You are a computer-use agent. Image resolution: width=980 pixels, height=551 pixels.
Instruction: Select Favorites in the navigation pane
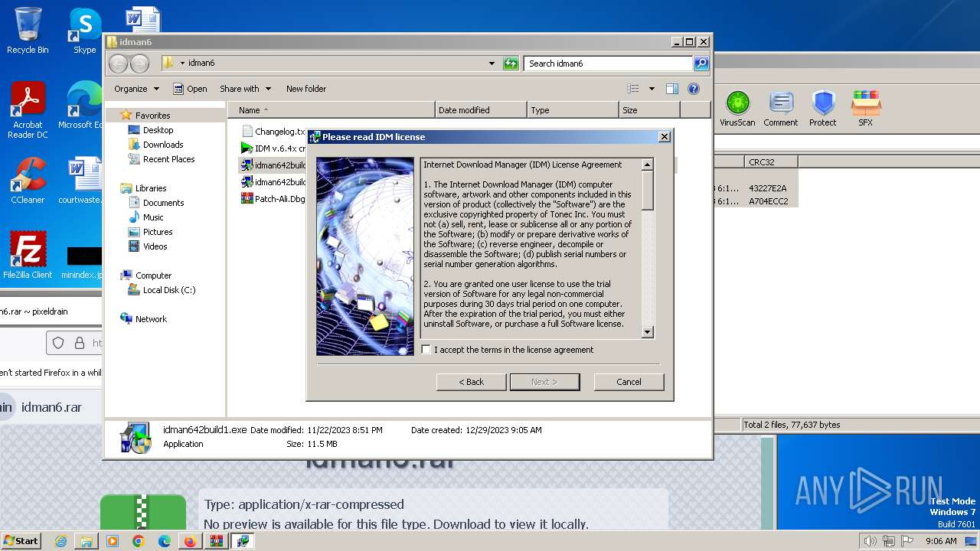pos(152,116)
